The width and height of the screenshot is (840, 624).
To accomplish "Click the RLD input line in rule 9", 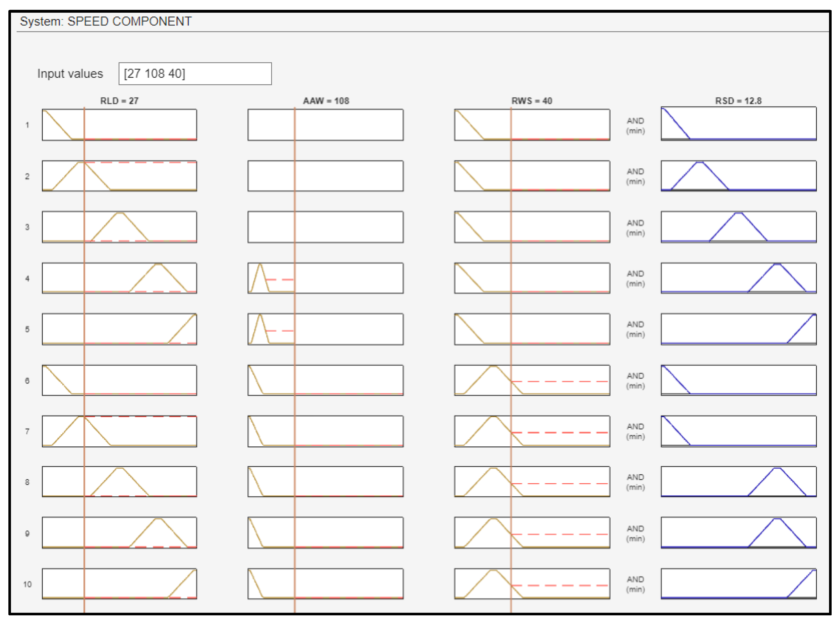I will [x=84, y=533].
